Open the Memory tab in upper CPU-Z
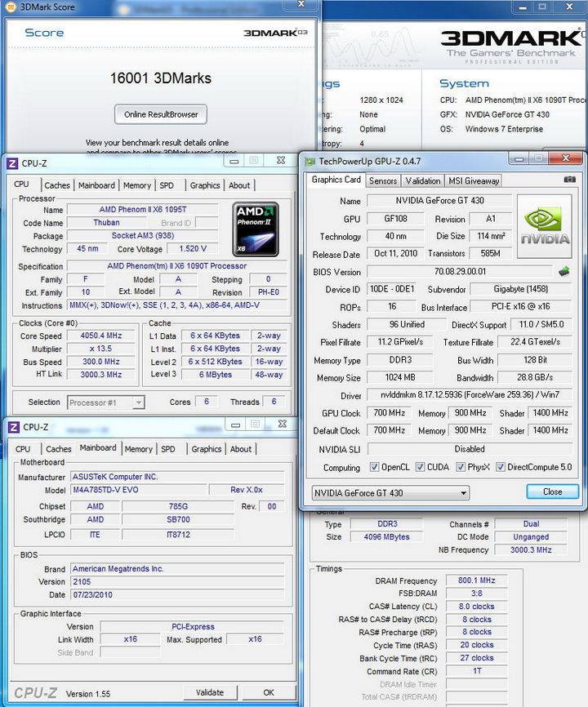The width and height of the screenshot is (588, 707). (137, 185)
